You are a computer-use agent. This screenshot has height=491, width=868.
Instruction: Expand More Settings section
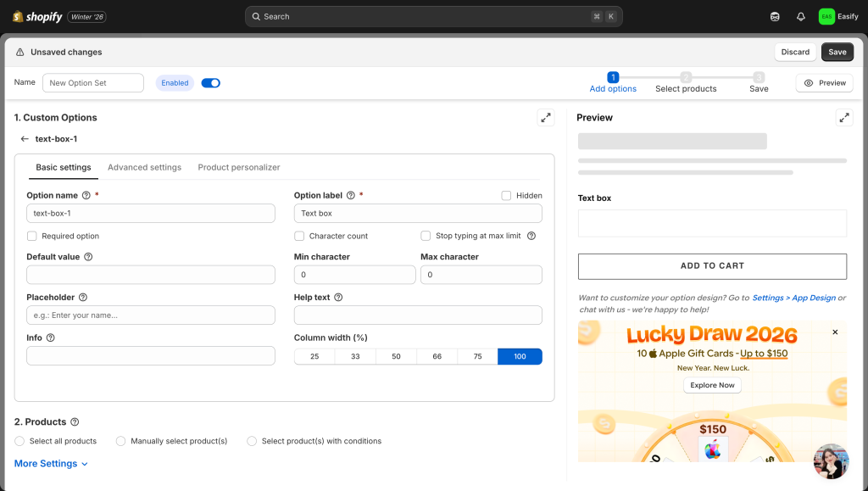click(x=51, y=464)
